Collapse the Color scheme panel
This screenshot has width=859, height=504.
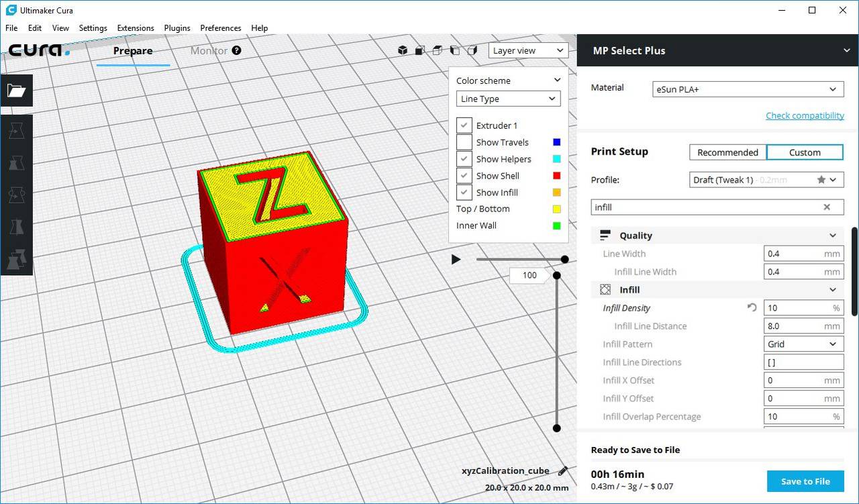[x=556, y=81]
